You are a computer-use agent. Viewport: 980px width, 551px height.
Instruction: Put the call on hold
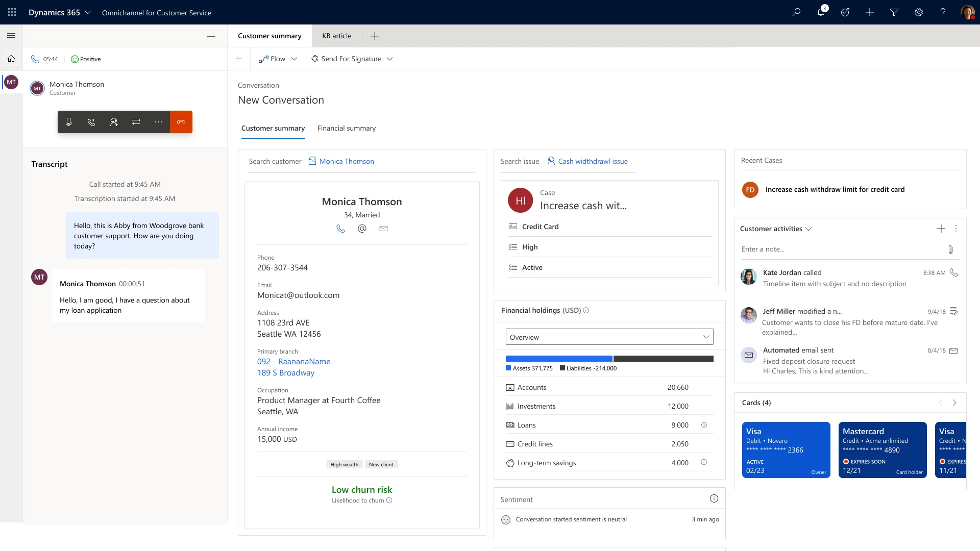click(x=91, y=122)
